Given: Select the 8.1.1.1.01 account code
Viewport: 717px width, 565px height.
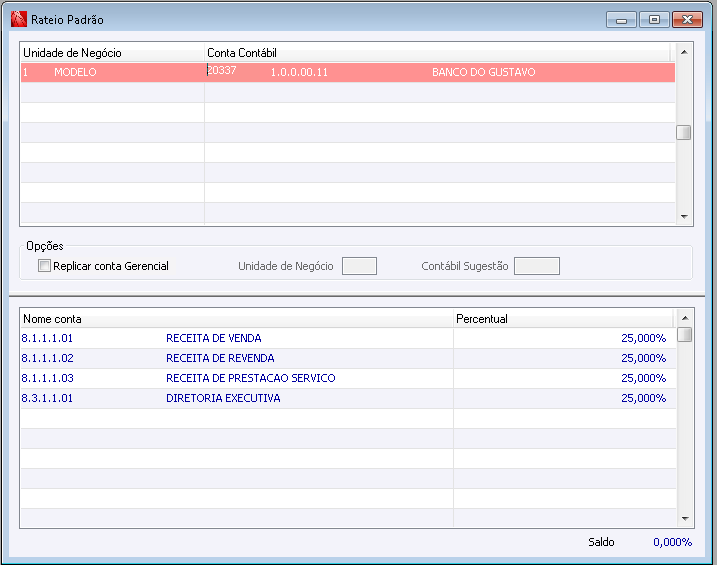Looking at the screenshot, I should tap(47, 338).
